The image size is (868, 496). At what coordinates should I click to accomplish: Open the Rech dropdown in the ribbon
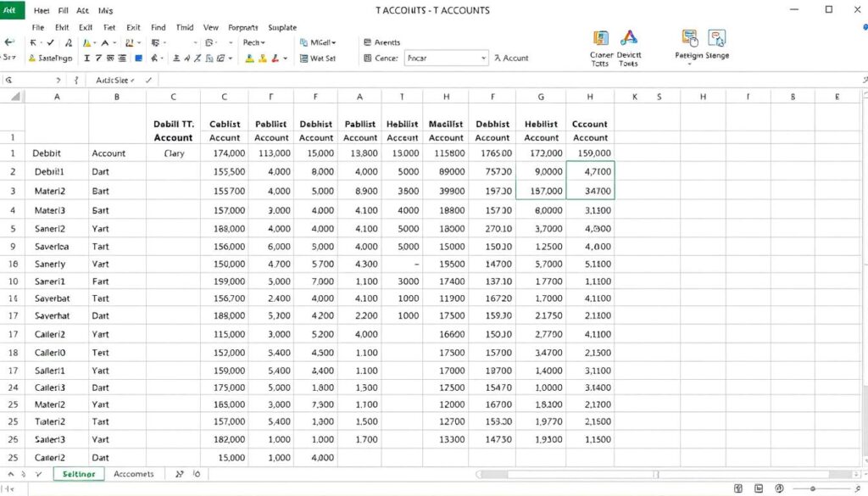tap(254, 42)
